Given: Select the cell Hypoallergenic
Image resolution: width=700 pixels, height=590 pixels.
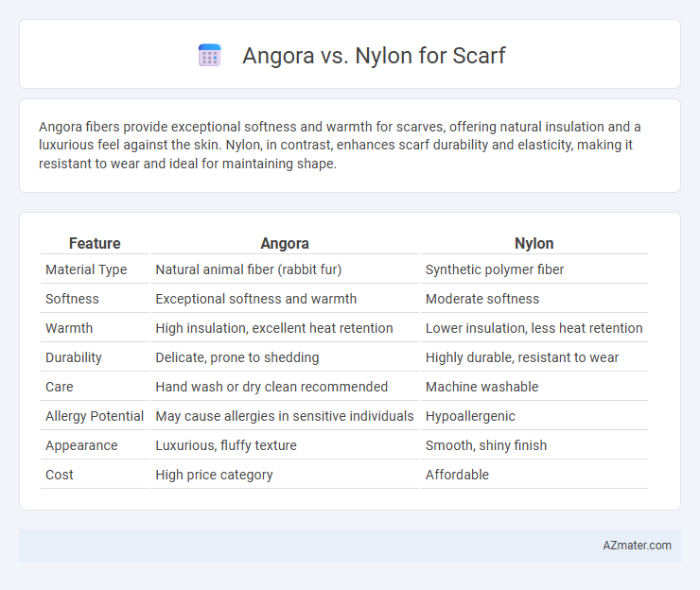Looking at the screenshot, I should tap(470, 416).
